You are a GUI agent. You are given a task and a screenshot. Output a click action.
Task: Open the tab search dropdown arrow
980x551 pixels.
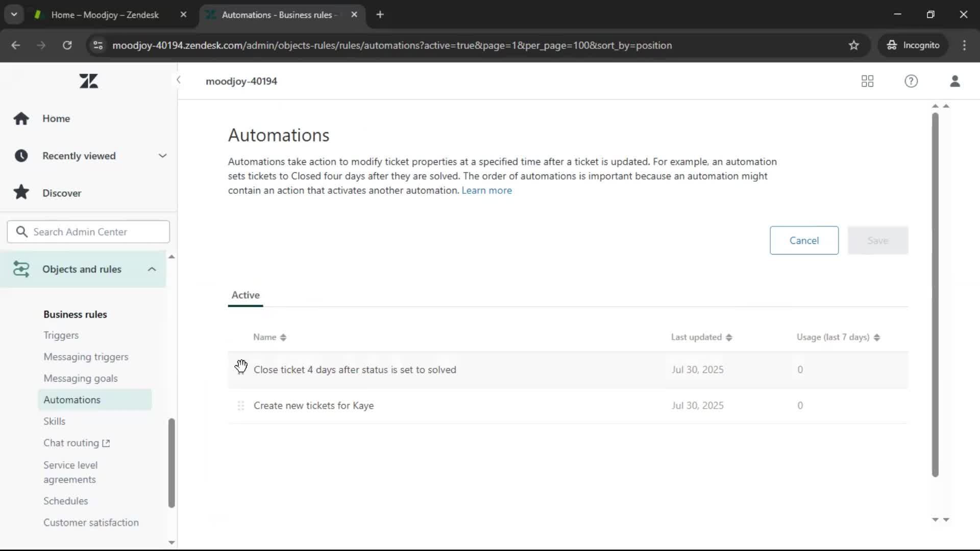pos(14,15)
